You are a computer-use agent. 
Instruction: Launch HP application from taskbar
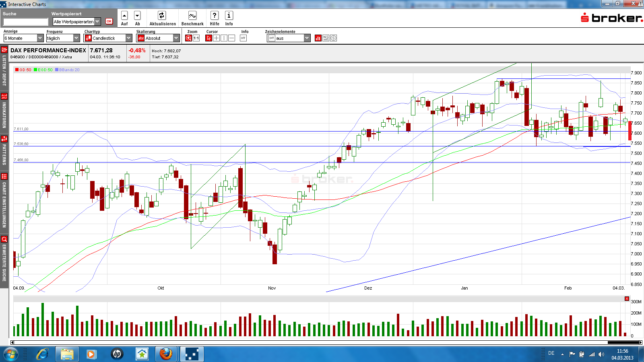click(x=117, y=354)
